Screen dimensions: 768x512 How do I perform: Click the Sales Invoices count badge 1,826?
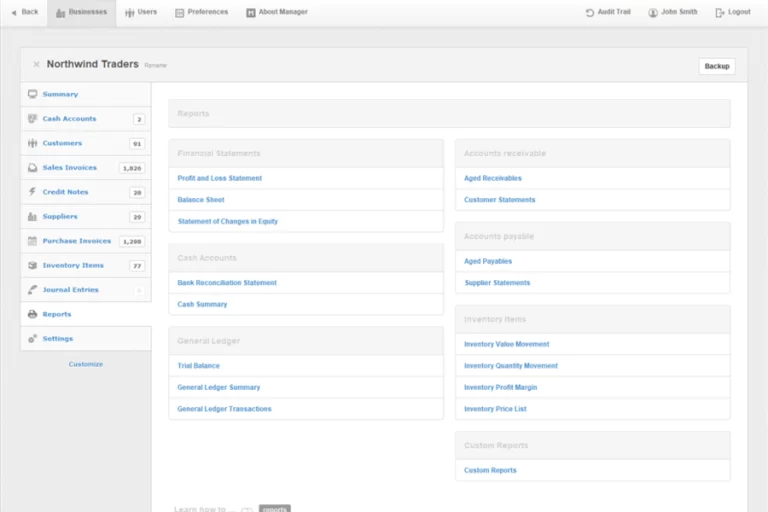[x=132, y=168]
